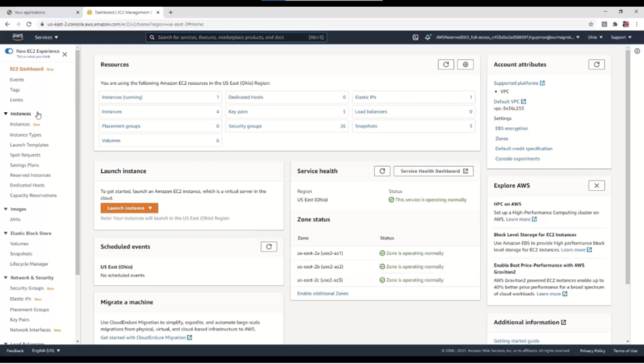Viewport: 644px width, 364px height.
Task: Click external link icon next to Supported platforms
Action: coord(542,83)
